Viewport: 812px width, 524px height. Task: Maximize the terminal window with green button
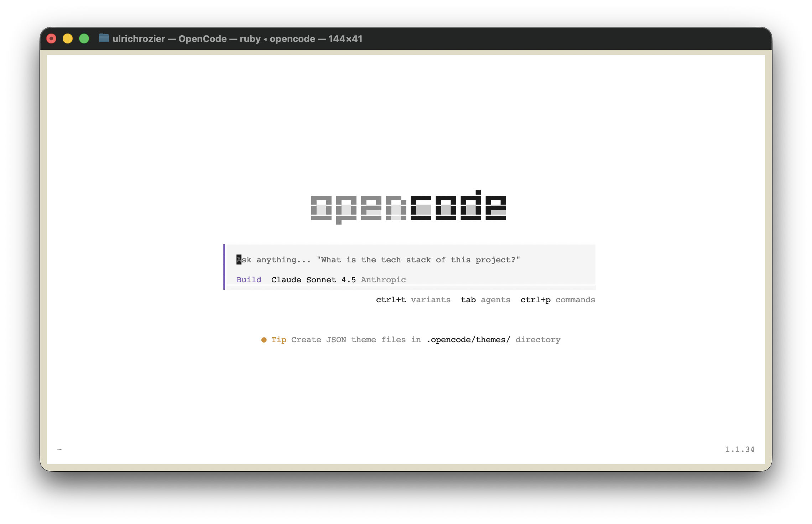click(x=84, y=38)
